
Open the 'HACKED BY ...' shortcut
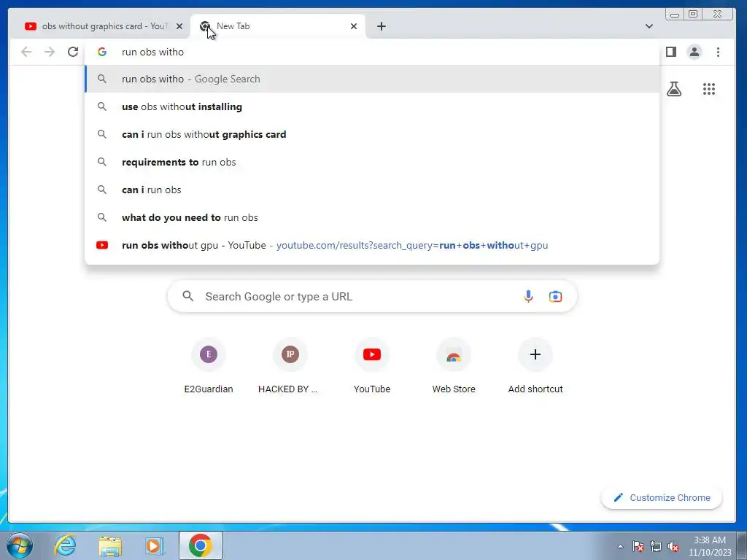[290, 367]
